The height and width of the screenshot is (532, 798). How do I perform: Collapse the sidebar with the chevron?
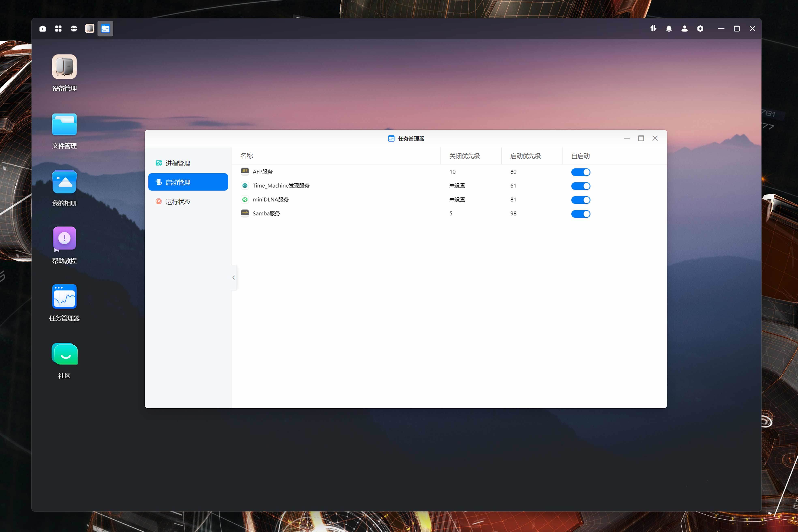(234, 278)
